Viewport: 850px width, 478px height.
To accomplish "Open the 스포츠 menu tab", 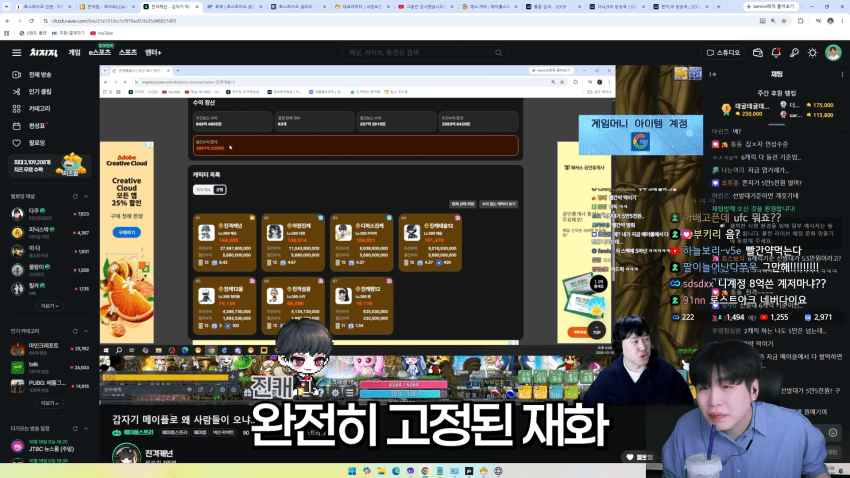I will tap(128, 53).
